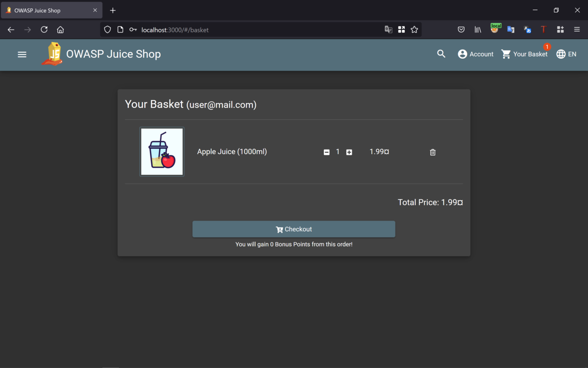Click the Checkout button

coord(294,229)
